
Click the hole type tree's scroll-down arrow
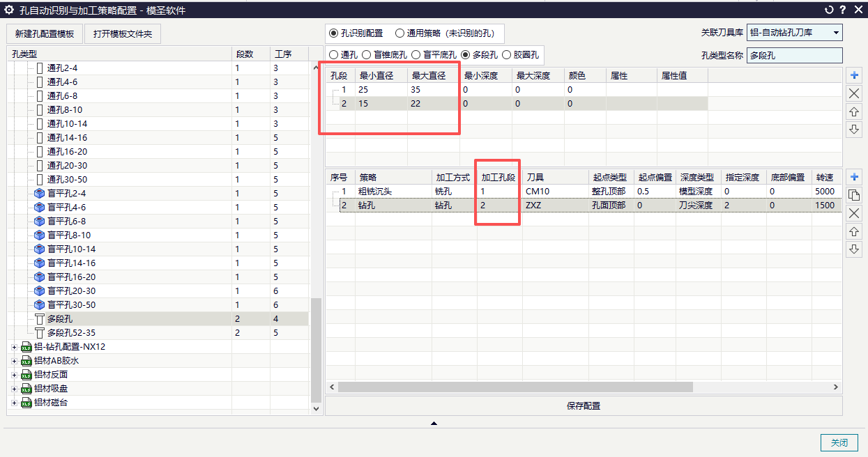point(316,408)
